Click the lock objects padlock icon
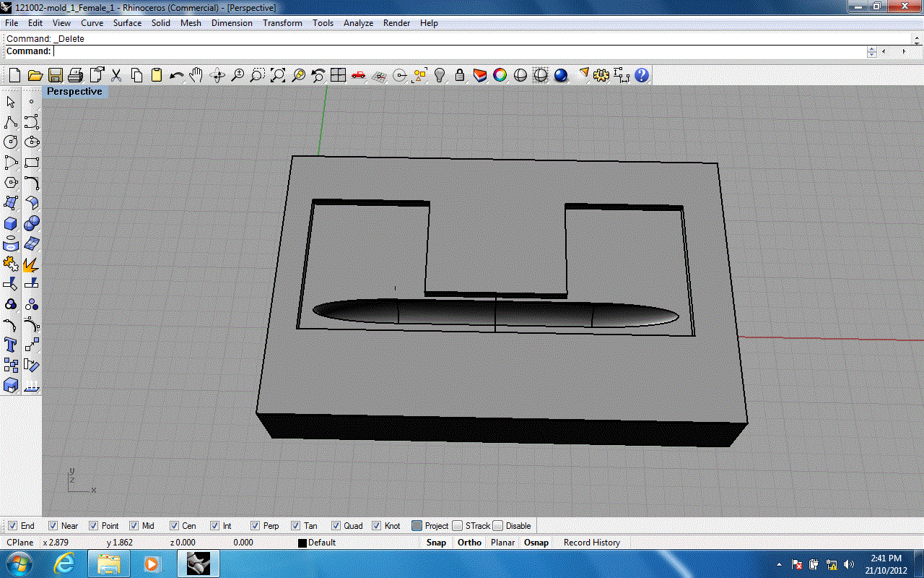 point(459,75)
